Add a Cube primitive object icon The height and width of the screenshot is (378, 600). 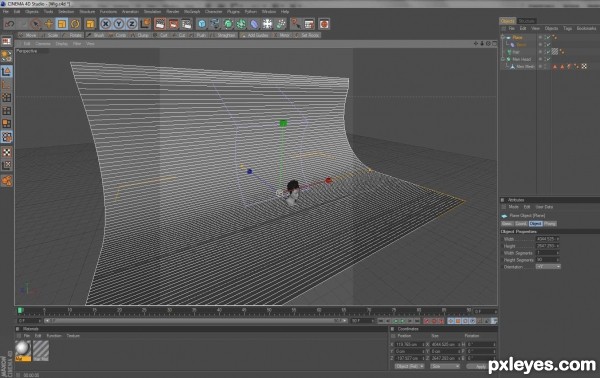(x=202, y=24)
